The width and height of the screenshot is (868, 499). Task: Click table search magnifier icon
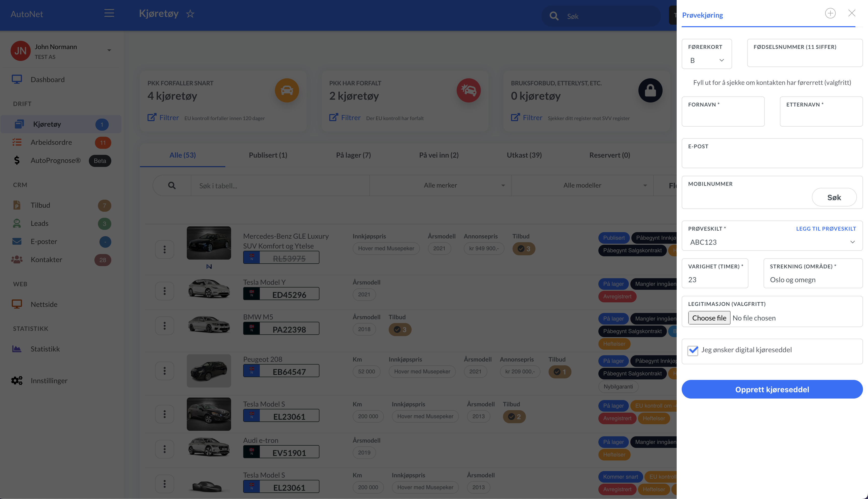click(x=172, y=185)
